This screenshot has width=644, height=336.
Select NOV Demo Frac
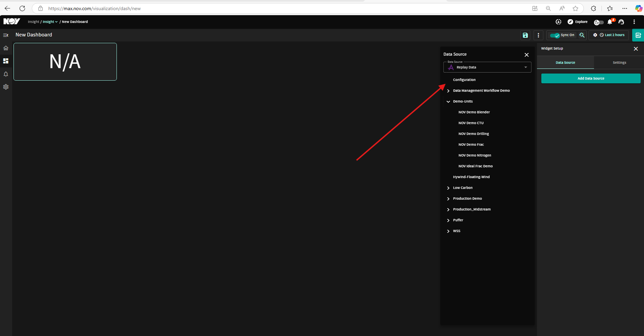tap(471, 145)
